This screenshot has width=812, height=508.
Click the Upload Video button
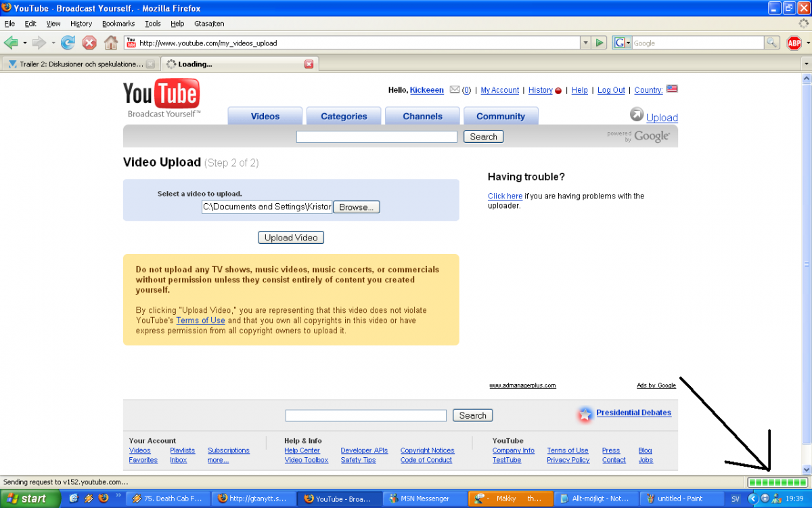coord(291,238)
